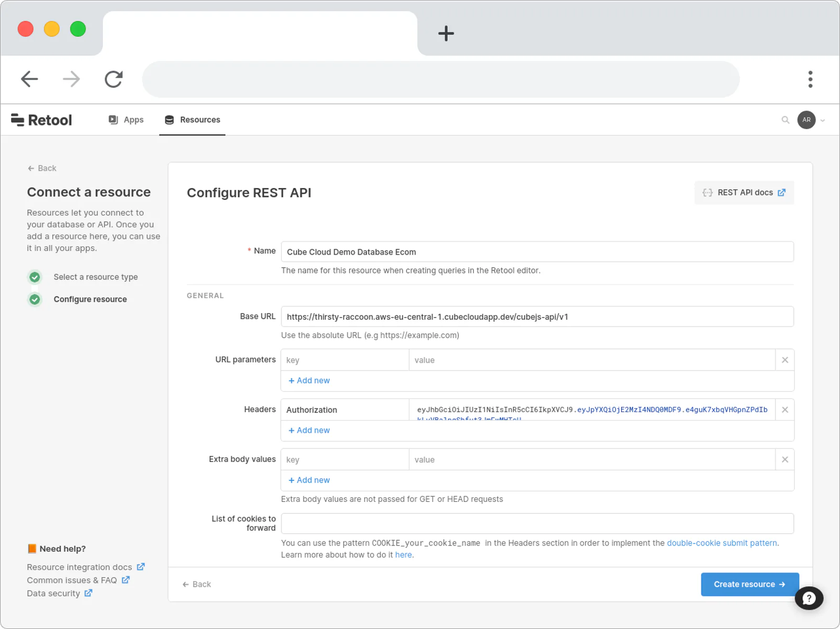Click the cookies to forward input

(537, 523)
